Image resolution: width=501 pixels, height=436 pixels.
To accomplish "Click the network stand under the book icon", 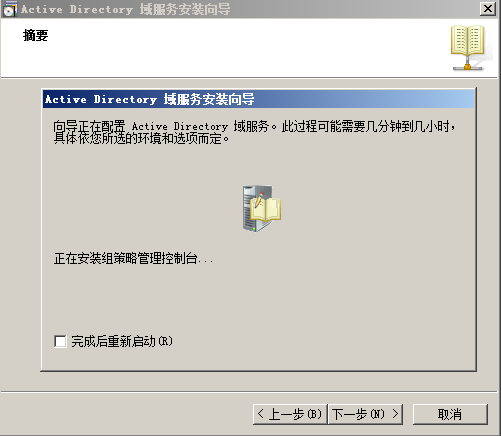I will tap(468, 64).
